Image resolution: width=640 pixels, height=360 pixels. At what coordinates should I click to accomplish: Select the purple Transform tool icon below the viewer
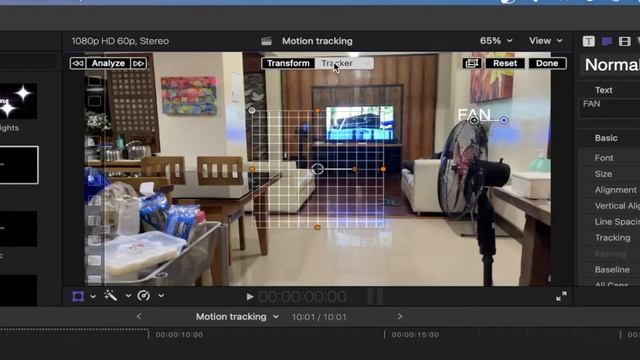(x=78, y=296)
